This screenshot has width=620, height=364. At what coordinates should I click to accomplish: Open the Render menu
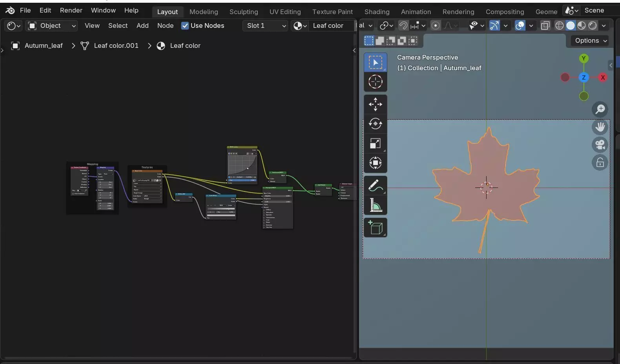coord(71,11)
